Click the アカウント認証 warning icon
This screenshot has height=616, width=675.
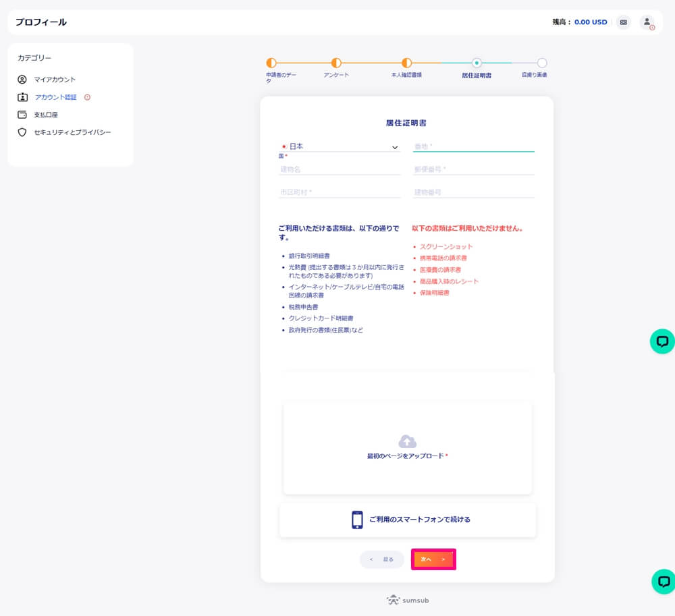pos(87,97)
